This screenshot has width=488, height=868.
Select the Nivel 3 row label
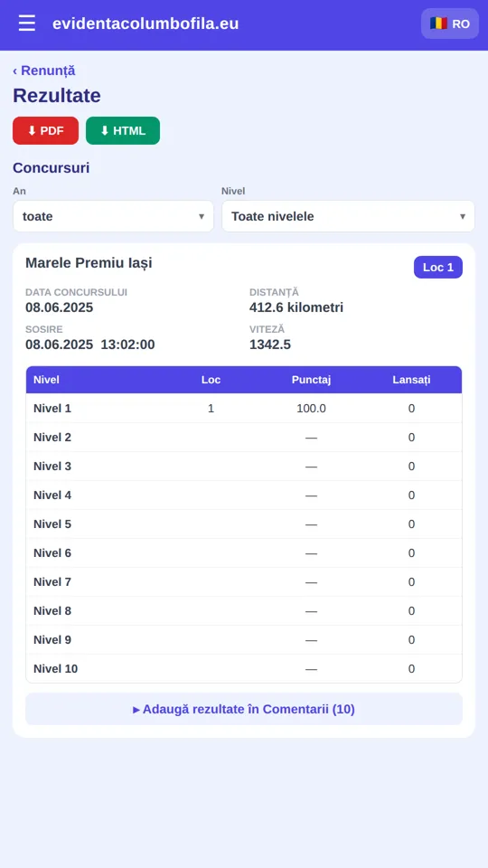tap(52, 467)
